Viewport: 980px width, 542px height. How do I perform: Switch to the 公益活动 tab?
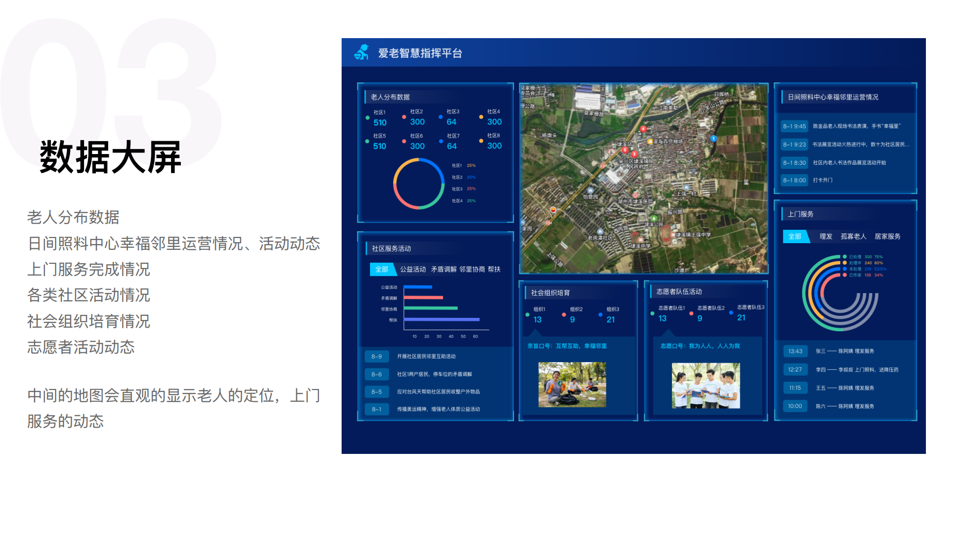413,269
